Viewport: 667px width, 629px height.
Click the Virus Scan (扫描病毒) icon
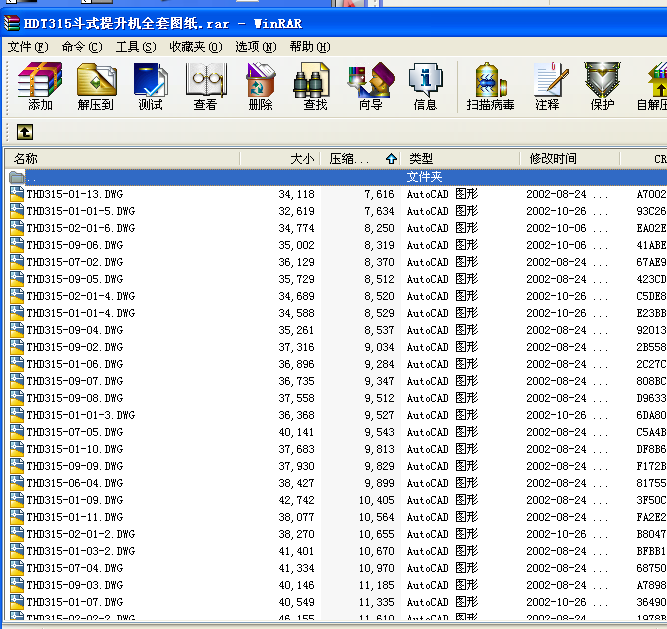click(x=490, y=86)
